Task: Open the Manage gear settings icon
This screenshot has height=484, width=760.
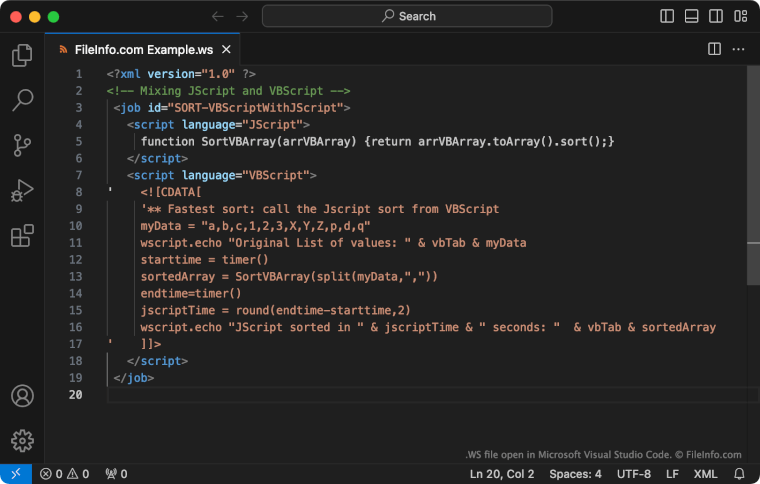Action: click(22, 440)
